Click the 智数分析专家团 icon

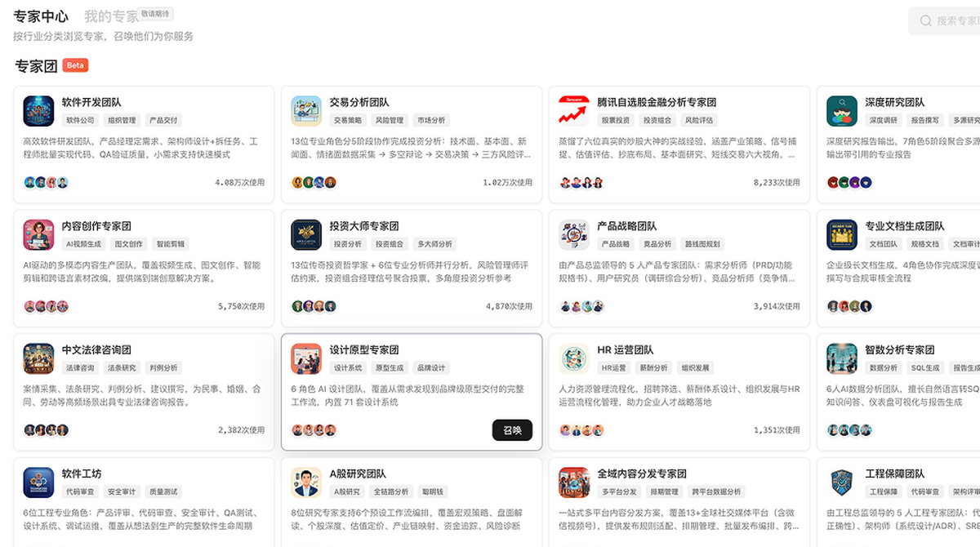click(x=842, y=358)
